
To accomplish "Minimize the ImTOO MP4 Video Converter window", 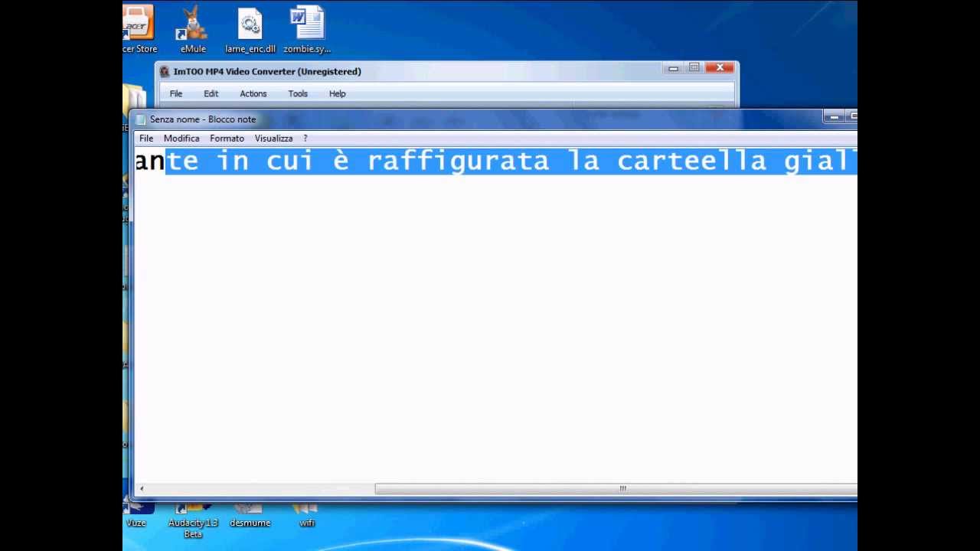I will tap(673, 68).
